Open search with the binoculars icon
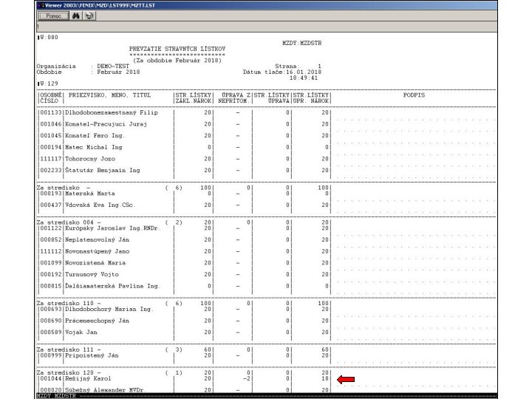 [x=76, y=16]
